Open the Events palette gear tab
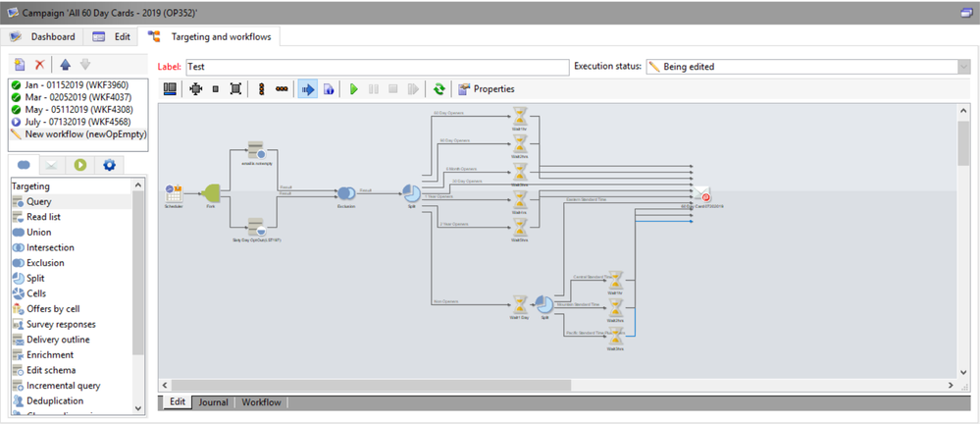Screen dimensions: 980x424 tap(109, 165)
